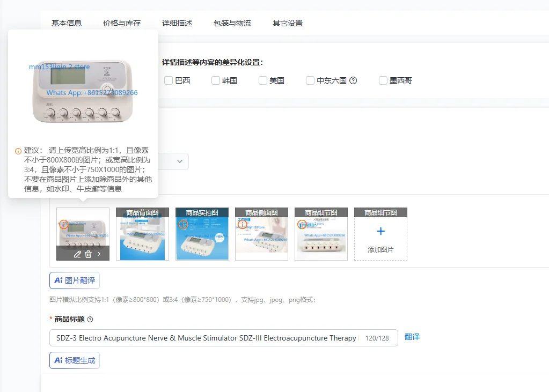Viewport: 549px width, 392px height.
Task: Check the 巴西 checkbox
Action: click(x=169, y=80)
